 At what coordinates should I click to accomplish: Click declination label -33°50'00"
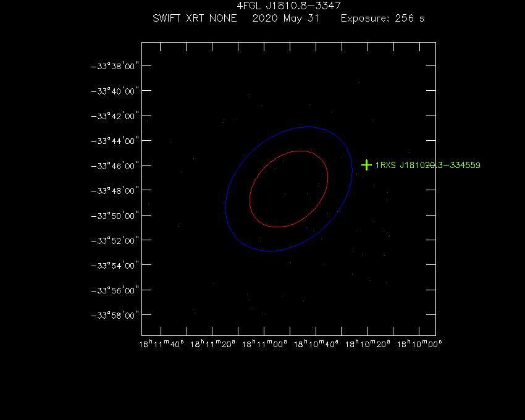click(x=115, y=216)
